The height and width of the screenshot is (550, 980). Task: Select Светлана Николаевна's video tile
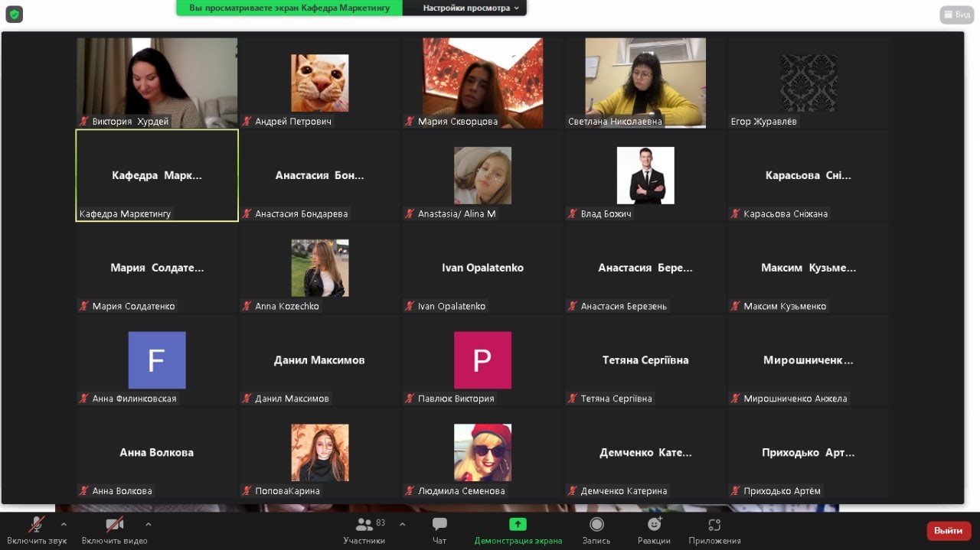[x=645, y=83]
